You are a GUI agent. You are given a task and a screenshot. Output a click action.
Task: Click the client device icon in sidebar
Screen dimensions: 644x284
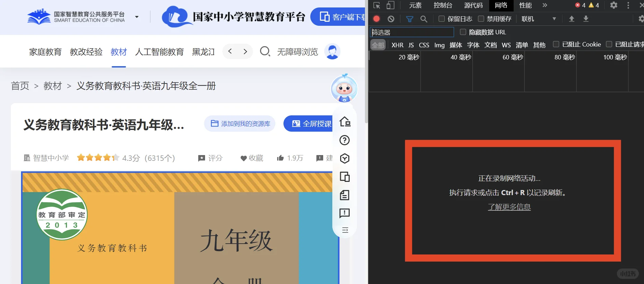point(345,177)
